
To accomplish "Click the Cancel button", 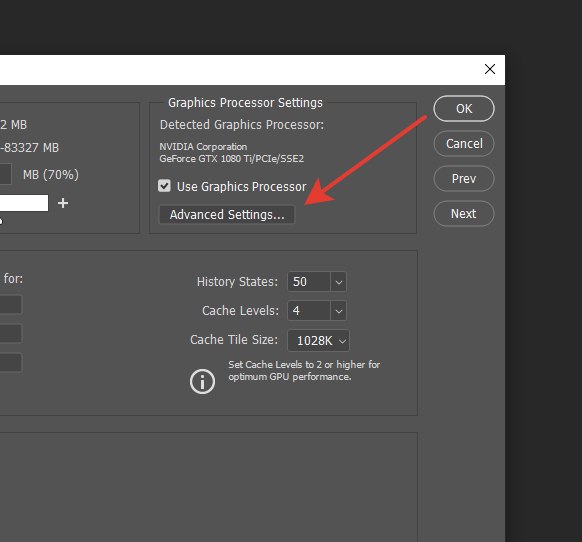I will tap(464, 144).
